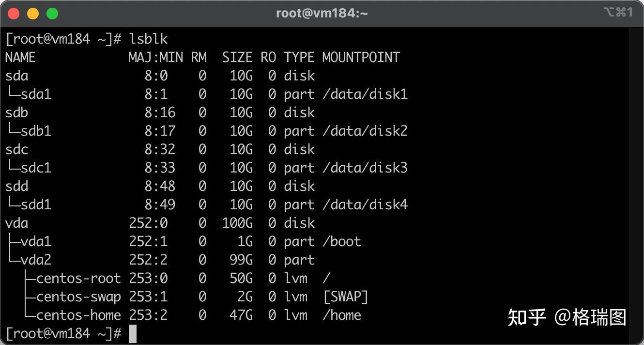
Task: Click the sdd1 partition entry
Action: click(36, 204)
